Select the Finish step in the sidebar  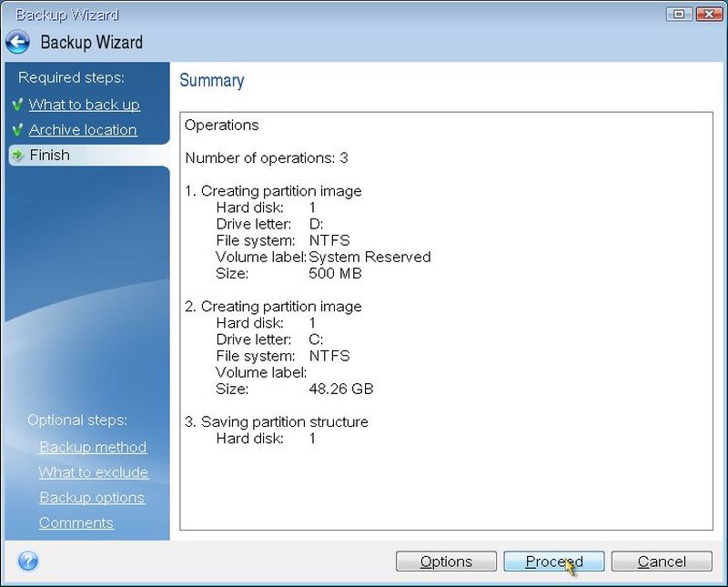49,156
